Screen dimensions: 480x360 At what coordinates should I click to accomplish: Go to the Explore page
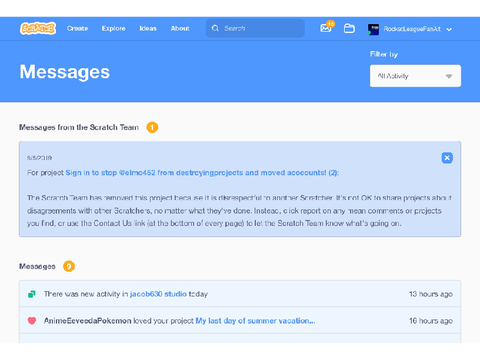pos(114,28)
